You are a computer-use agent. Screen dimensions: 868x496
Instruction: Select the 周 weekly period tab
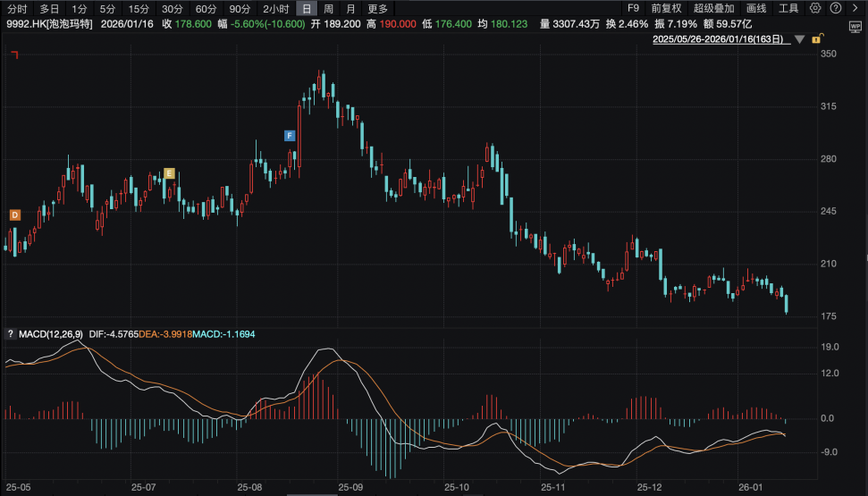[x=329, y=8]
